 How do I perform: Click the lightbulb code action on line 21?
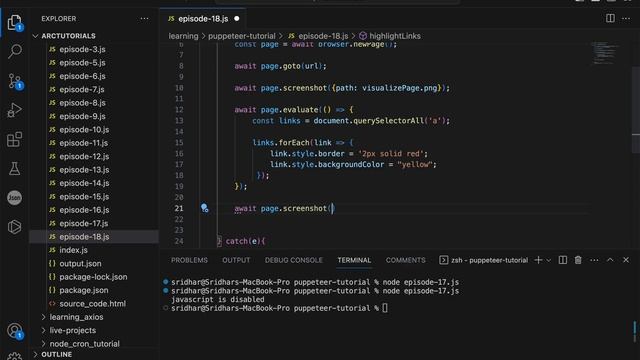(204, 208)
